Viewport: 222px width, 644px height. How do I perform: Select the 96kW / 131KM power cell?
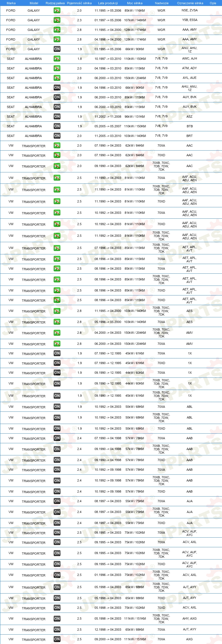[135, 117]
